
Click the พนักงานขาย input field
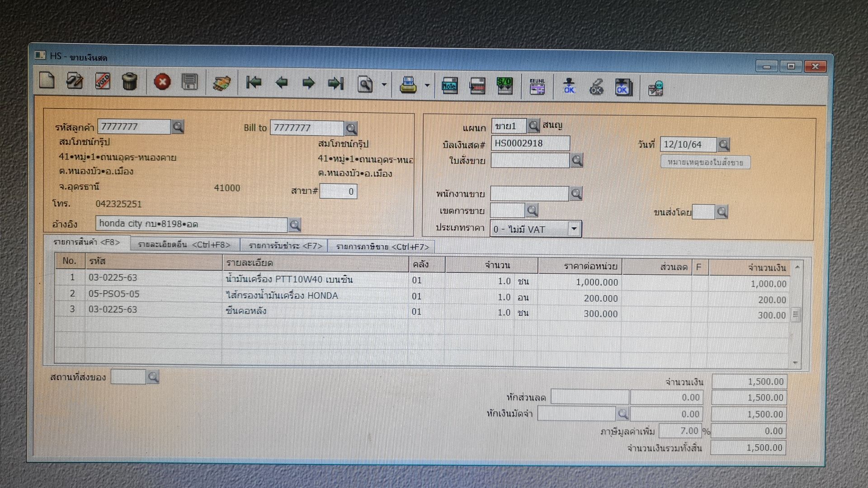(529, 194)
